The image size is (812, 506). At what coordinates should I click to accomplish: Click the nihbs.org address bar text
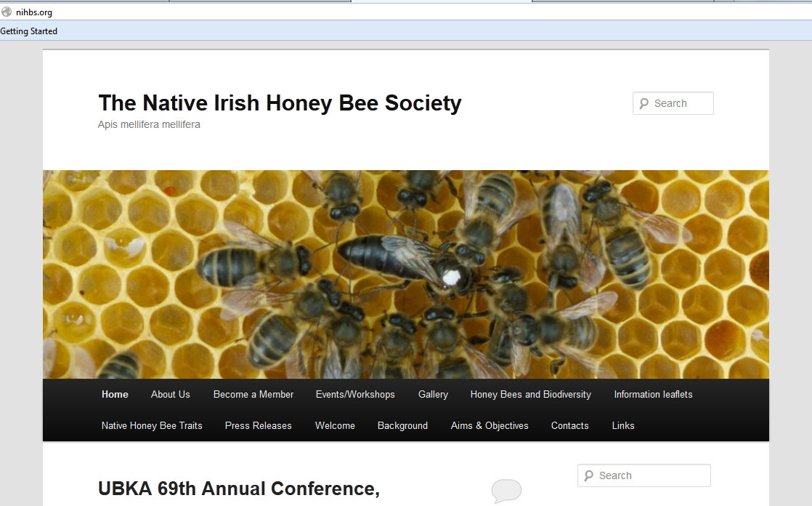(34, 12)
